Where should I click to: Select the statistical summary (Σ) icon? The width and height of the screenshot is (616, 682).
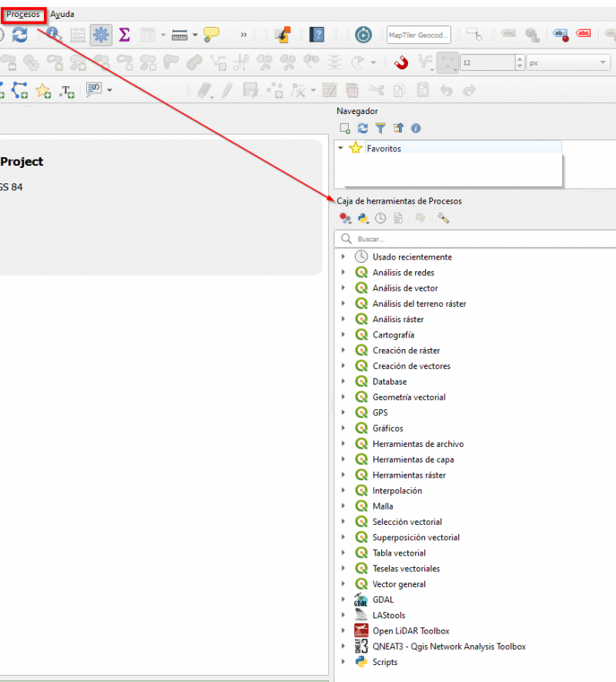click(126, 35)
